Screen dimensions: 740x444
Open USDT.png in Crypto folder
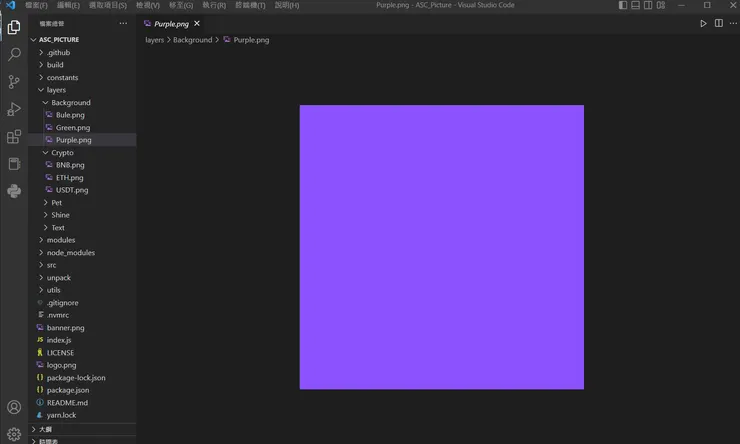click(82, 190)
